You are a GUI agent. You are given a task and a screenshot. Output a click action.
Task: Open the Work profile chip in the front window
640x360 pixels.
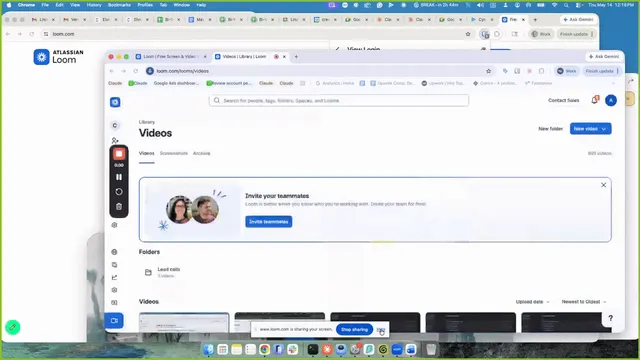tap(567, 71)
